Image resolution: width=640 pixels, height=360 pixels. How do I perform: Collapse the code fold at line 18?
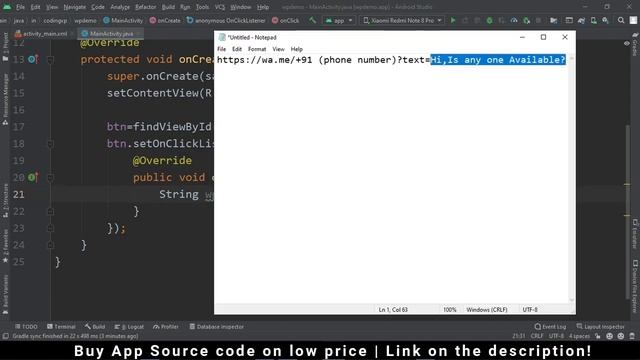[51, 144]
